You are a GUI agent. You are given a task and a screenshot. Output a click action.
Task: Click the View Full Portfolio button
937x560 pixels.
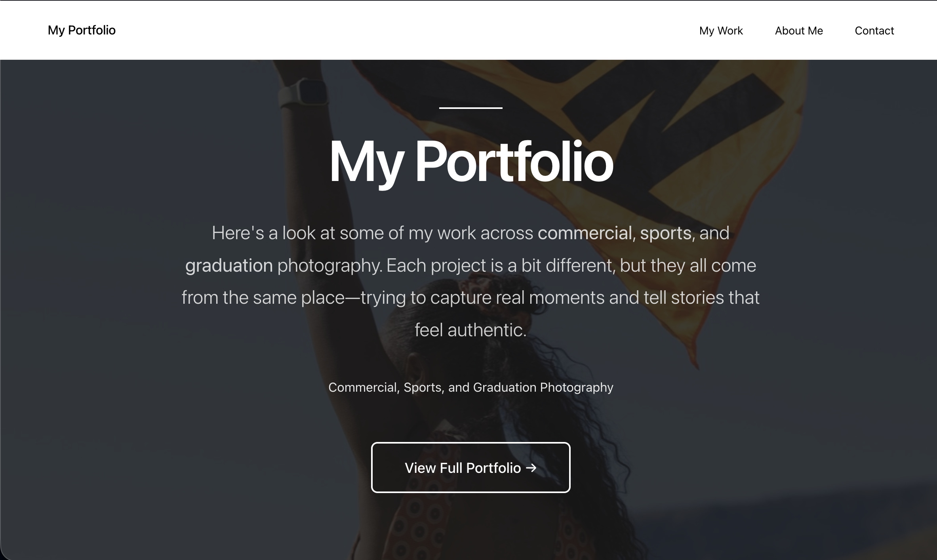[470, 468]
